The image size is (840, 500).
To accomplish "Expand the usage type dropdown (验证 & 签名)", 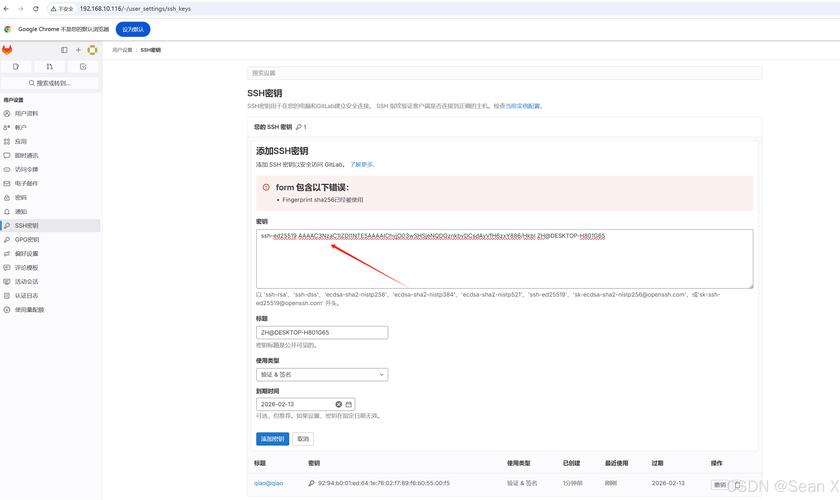I will pos(322,375).
